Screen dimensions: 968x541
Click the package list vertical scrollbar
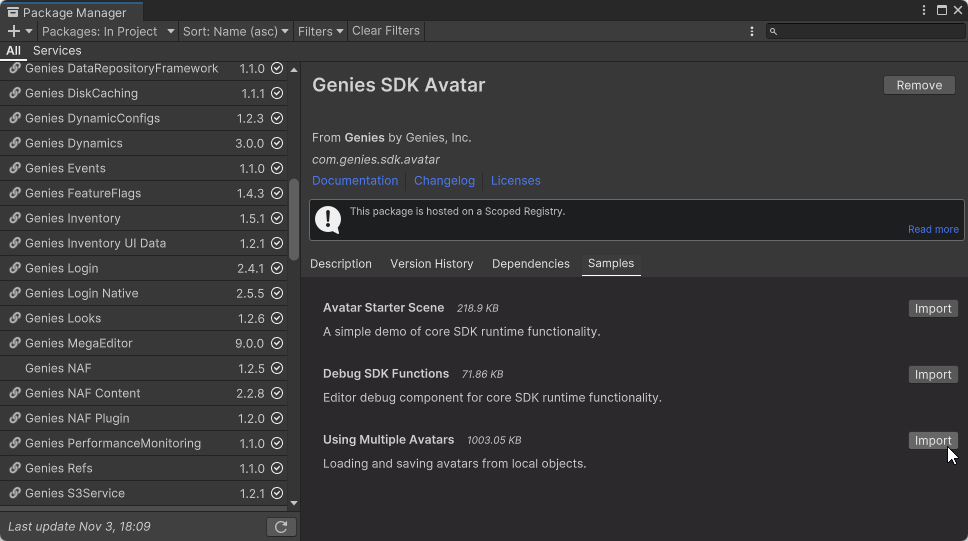[294, 220]
